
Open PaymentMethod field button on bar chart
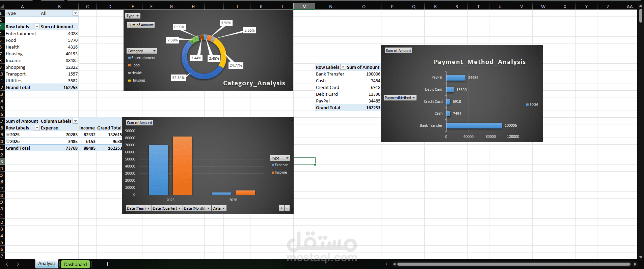(400, 98)
